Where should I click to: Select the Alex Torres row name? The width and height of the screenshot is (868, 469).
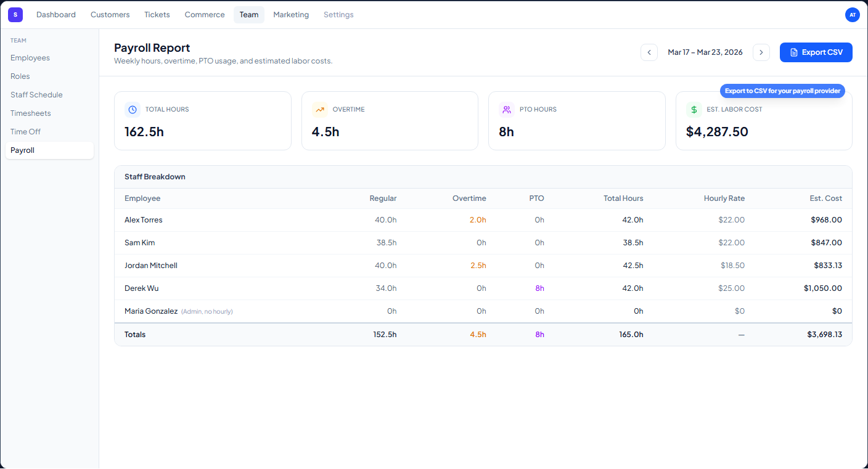pyautogui.click(x=144, y=220)
